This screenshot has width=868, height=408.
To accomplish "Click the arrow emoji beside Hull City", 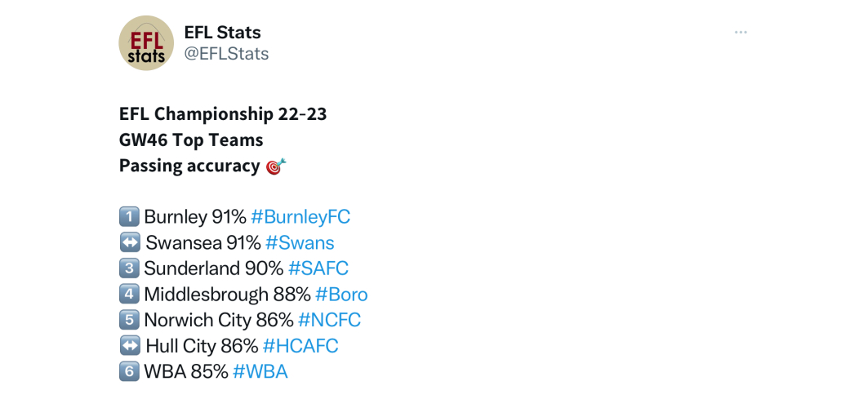I will 130,346.
